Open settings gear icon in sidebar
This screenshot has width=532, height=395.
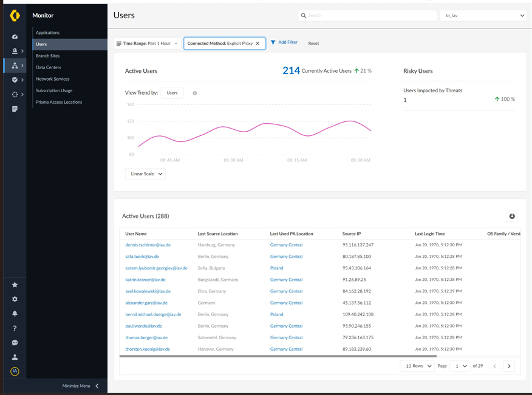(x=15, y=299)
